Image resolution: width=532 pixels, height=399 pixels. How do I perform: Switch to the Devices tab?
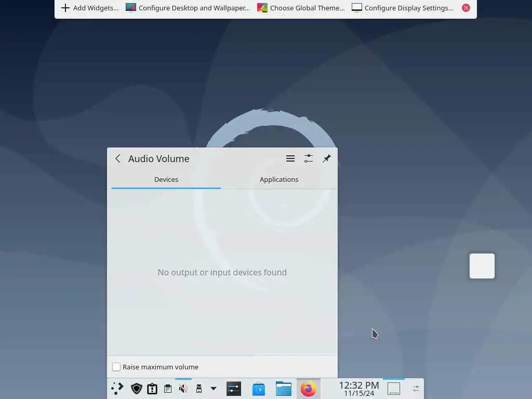tap(166, 180)
